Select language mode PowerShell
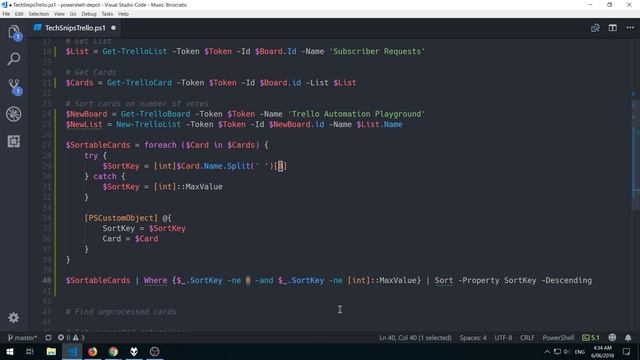Screen dimensions: 640x360 coord(558,338)
